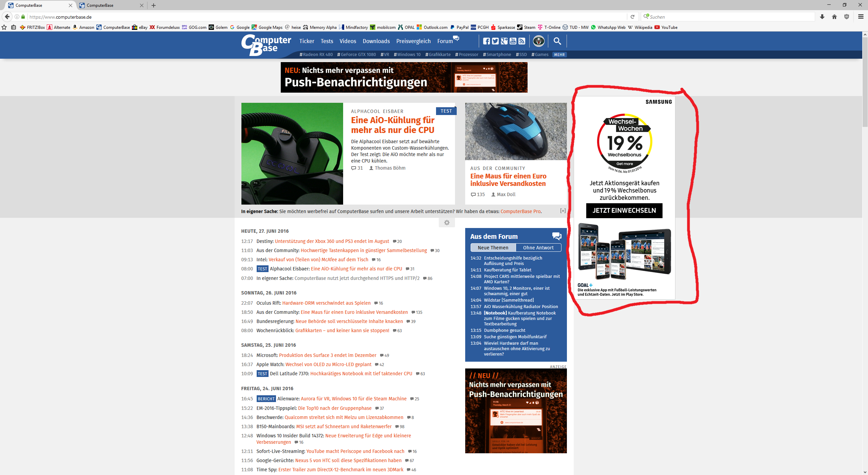
Task: Open the ComputerBase Pro link
Action: point(520,211)
